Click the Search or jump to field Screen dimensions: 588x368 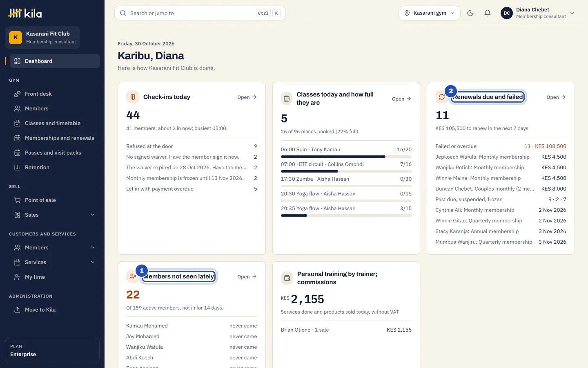tap(200, 13)
